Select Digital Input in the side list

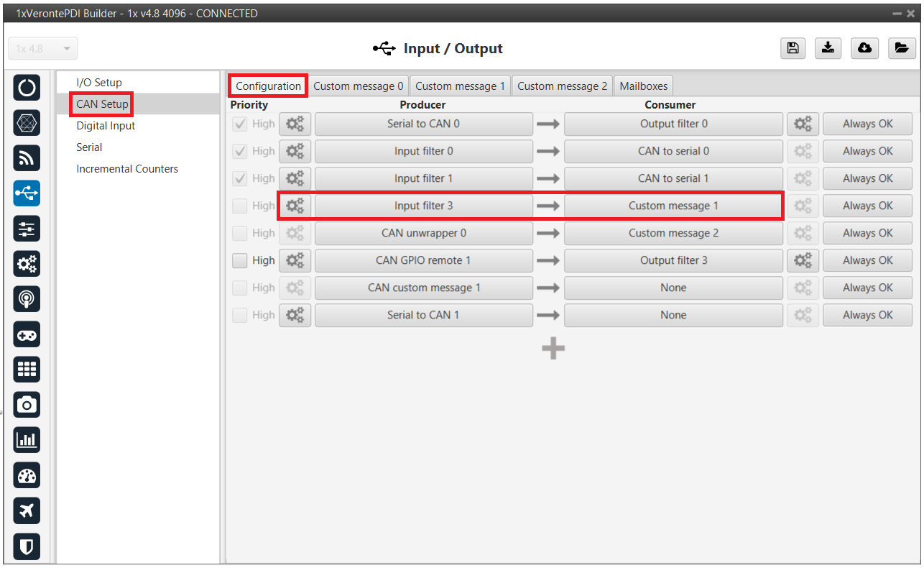pyautogui.click(x=106, y=126)
